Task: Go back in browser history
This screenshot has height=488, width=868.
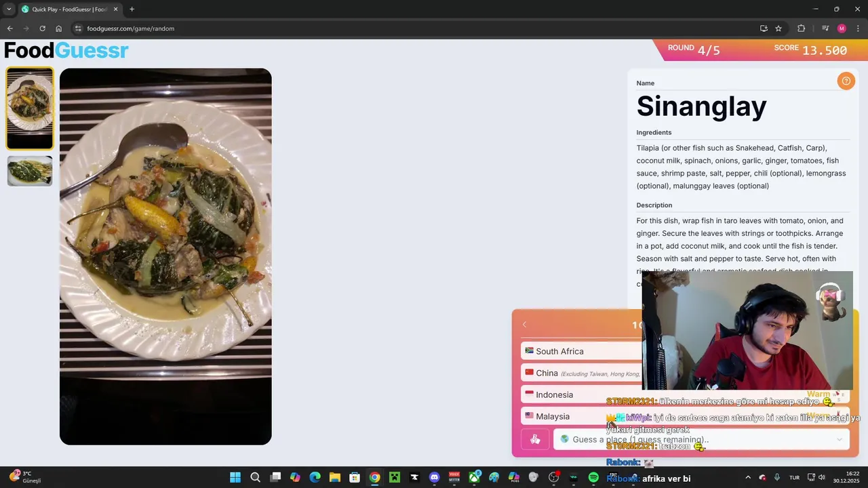Action: 9,28
